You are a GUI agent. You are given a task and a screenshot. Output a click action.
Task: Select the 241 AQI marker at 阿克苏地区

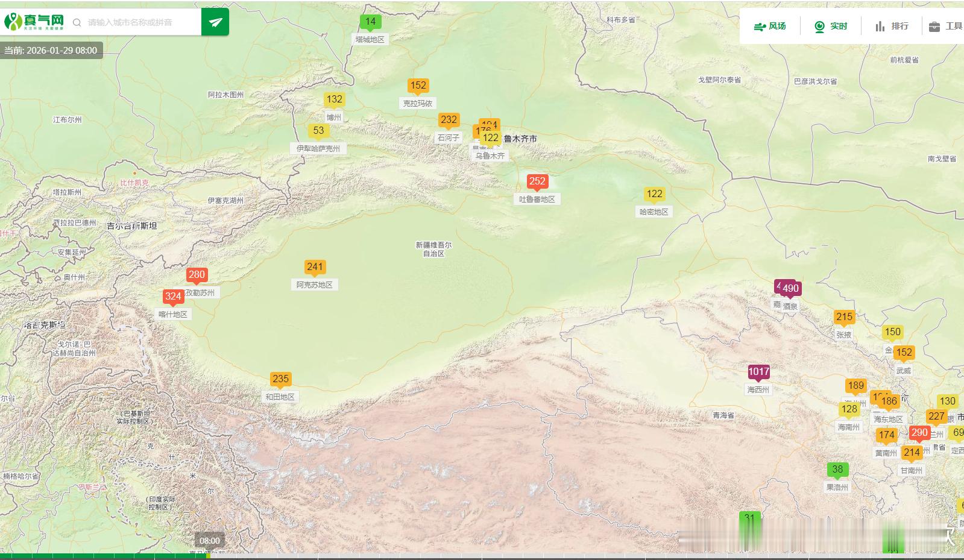point(315,267)
